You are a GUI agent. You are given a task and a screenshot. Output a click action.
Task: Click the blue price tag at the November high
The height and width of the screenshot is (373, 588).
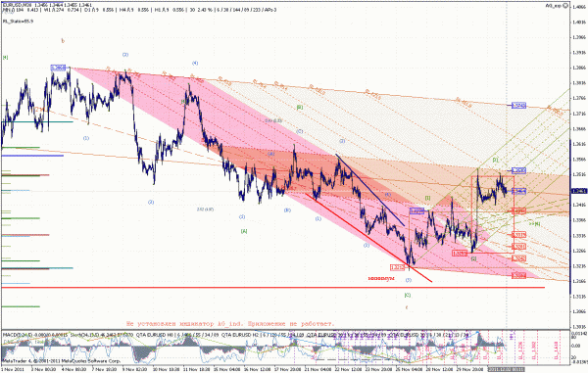[58, 68]
